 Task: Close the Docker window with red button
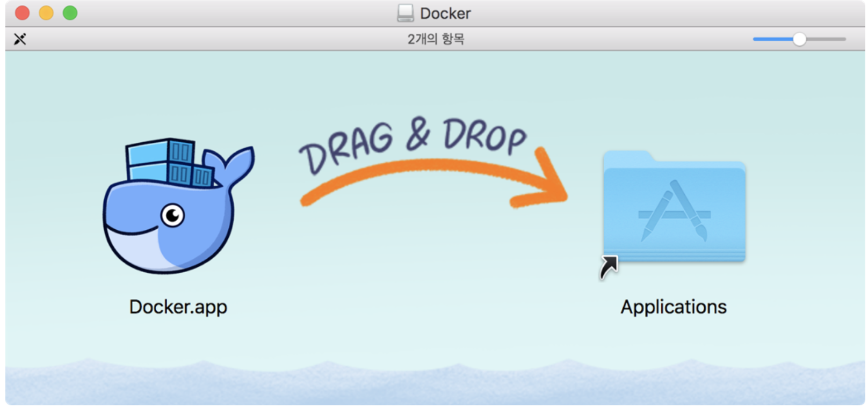(x=22, y=13)
